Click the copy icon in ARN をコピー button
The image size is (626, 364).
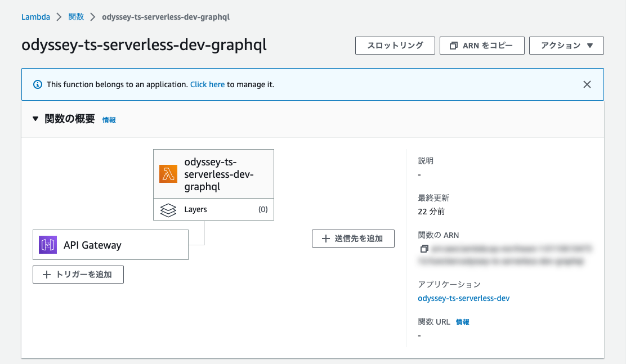(x=454, y=46)
